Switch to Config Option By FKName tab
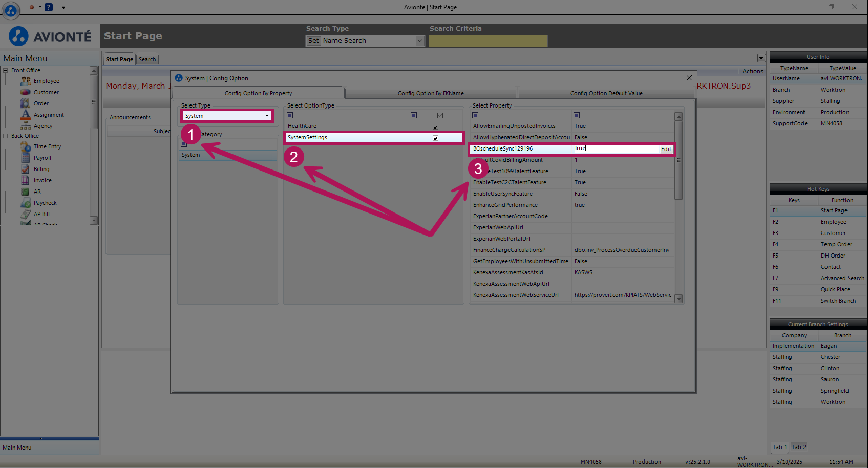 431,93
